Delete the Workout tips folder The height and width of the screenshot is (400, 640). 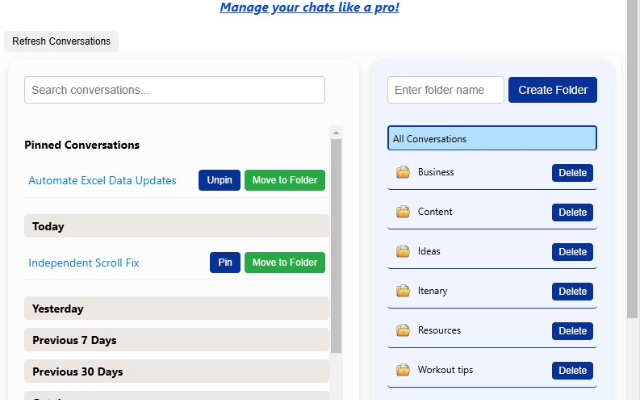(572, 371)
